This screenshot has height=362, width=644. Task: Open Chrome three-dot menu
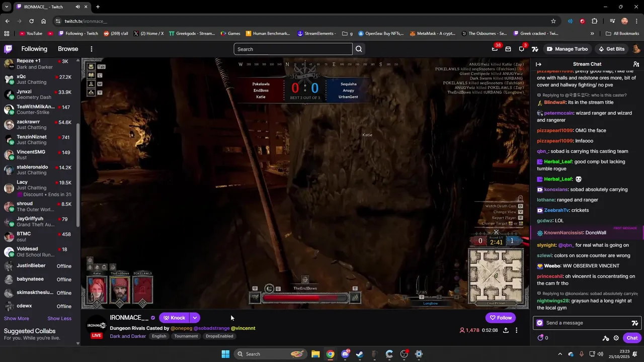(x=636, y=21)
